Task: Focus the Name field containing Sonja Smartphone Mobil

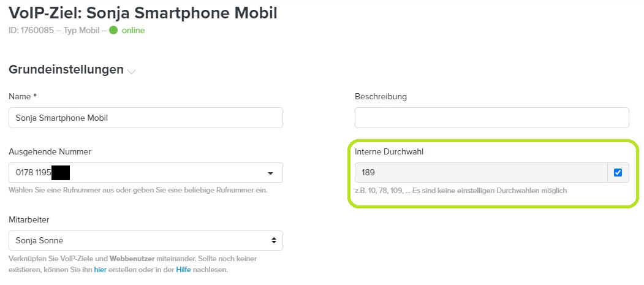Action: 146,118
